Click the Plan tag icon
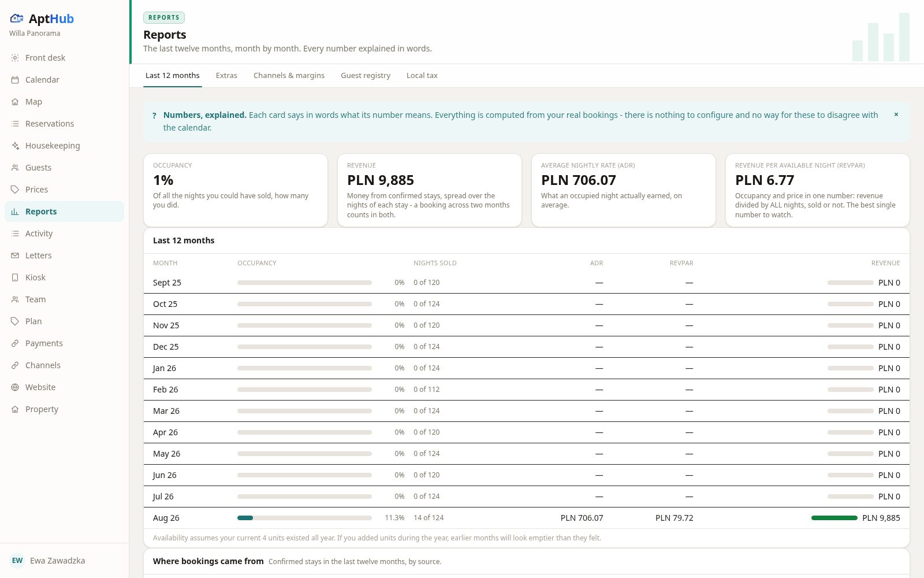The width and height of the screenshot is (924, 578). pos(15,321)
